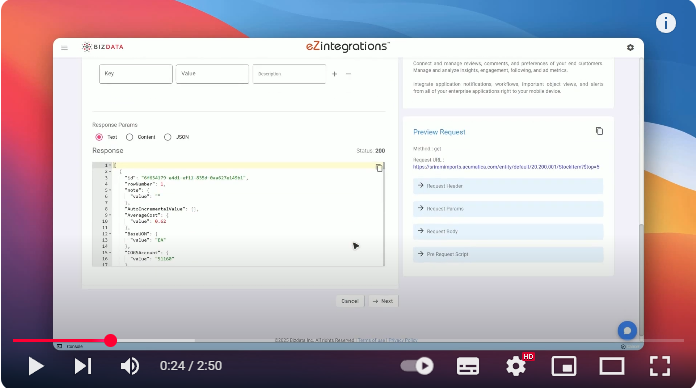Viewport: 696px width, 388px height.
Task: Expand the Pre Request Script section
Action: [508, 254]
